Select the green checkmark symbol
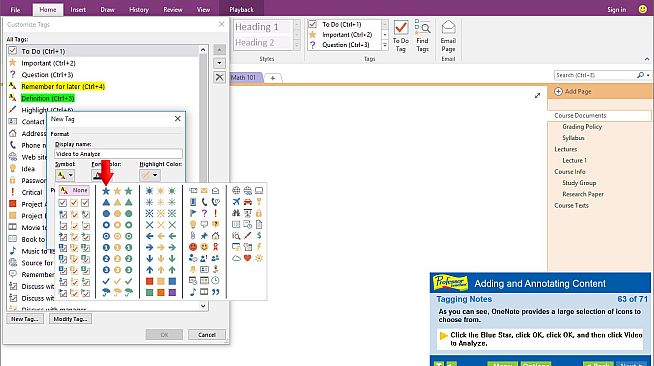The image size is (654, 366). pyautogui.click(x=128, y=281)
